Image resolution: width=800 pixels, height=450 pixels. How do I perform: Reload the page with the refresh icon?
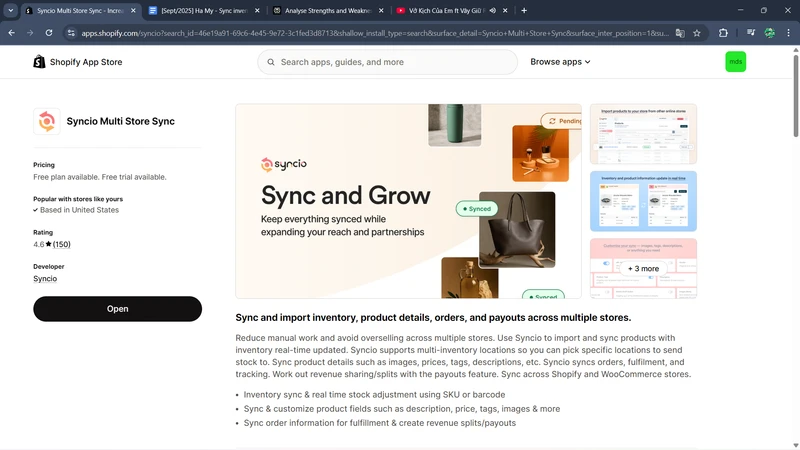point(51,33)
